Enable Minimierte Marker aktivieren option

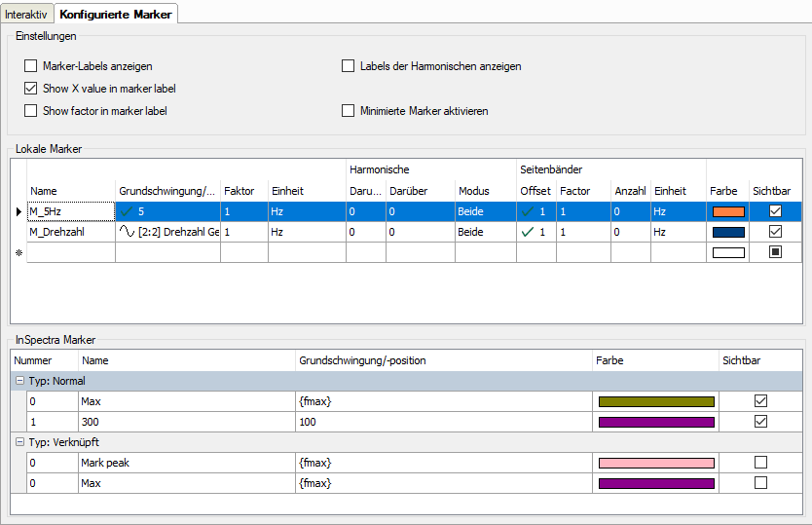click(x=349, y=111)
